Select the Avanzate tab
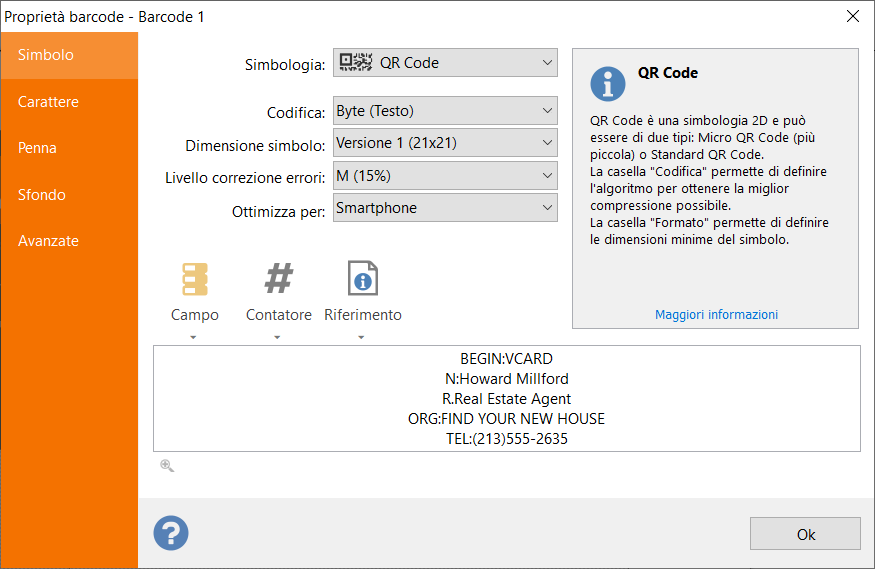Viewport: 875px width, 569px height. click(x=69, y=241)
